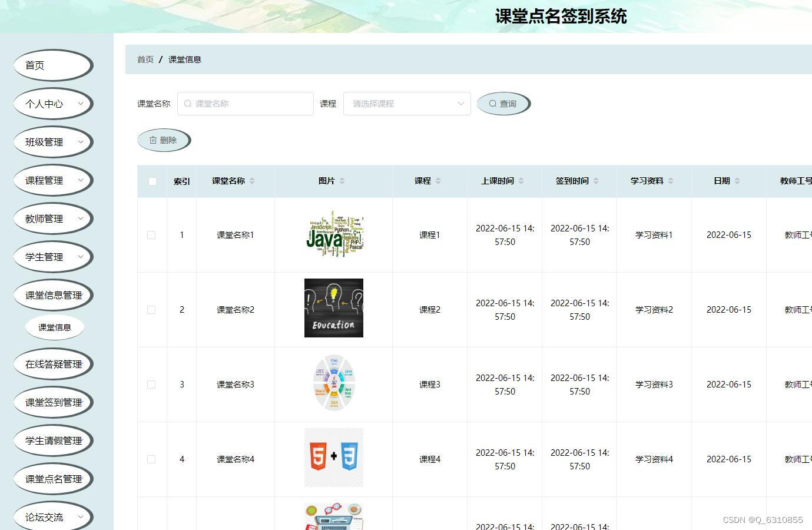
Task: Click cell 课程1
Action: 430,235
